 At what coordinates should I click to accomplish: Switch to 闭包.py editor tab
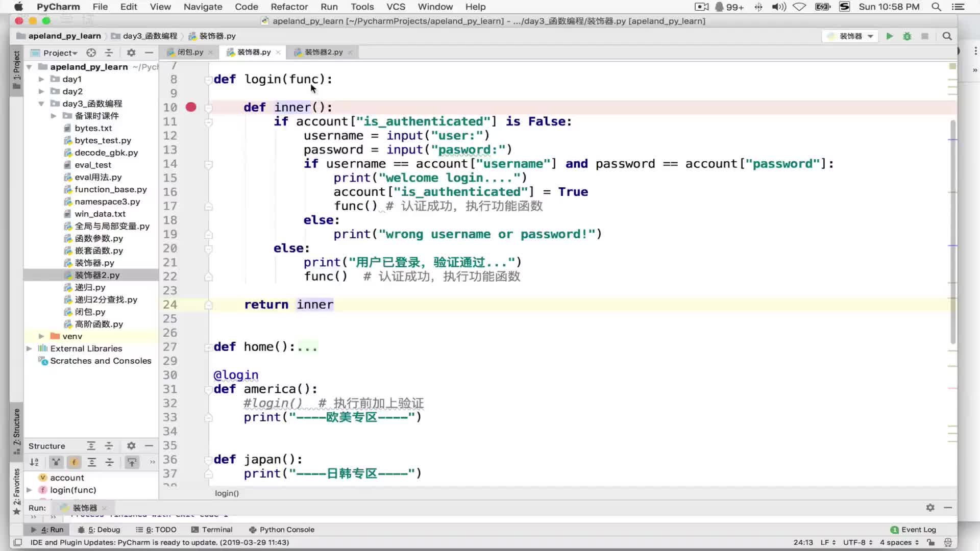(x=190, y=52)
